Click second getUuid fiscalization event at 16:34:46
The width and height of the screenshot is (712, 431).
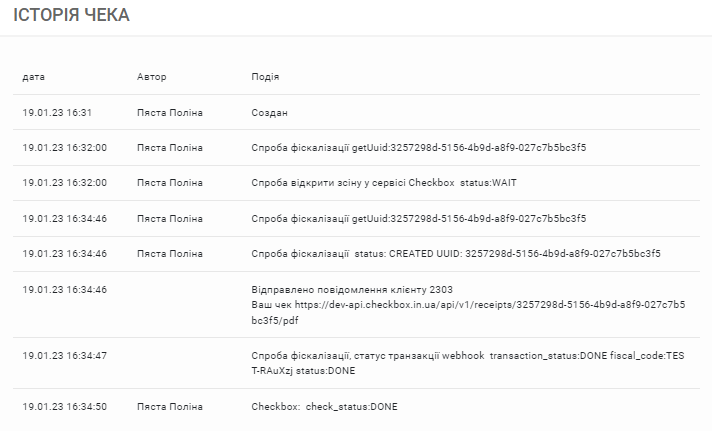419,218
